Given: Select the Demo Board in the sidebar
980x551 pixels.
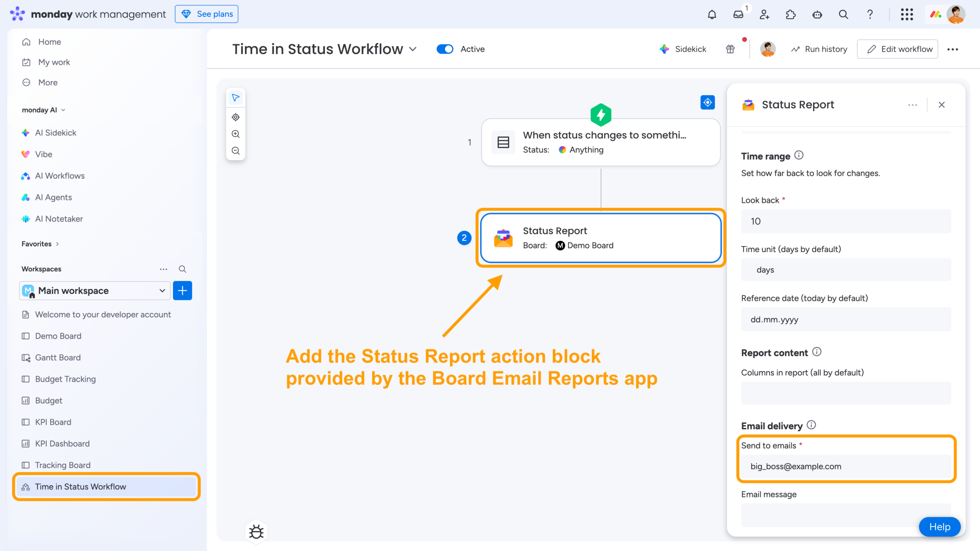Looking at the screenshot, I should [x=58, y=336].
